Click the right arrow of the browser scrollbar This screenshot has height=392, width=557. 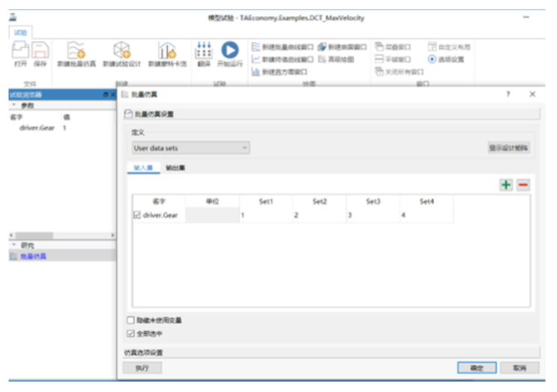click(112, 235)
